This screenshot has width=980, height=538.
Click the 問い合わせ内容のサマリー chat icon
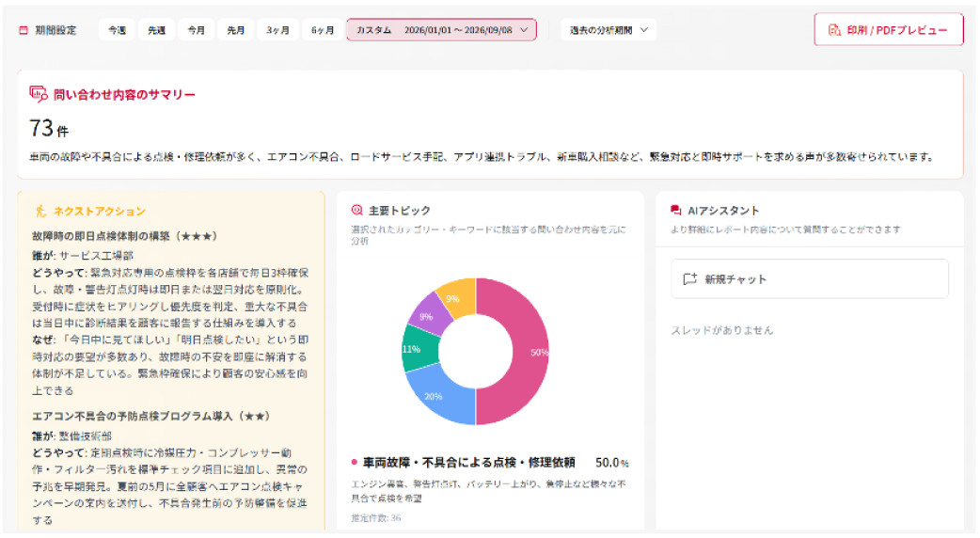39,94
